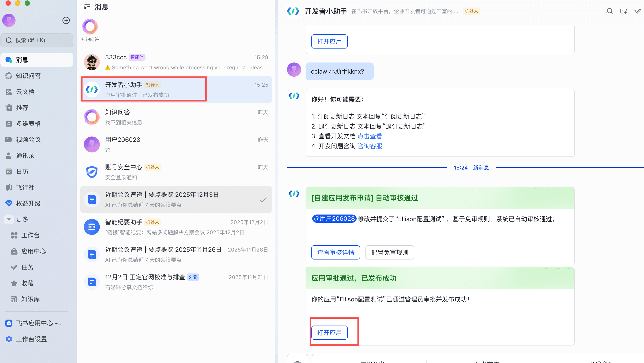Click the 飞行社 sidebar icon
Viewport: 644px width, 363px height.
pos(9,188)
